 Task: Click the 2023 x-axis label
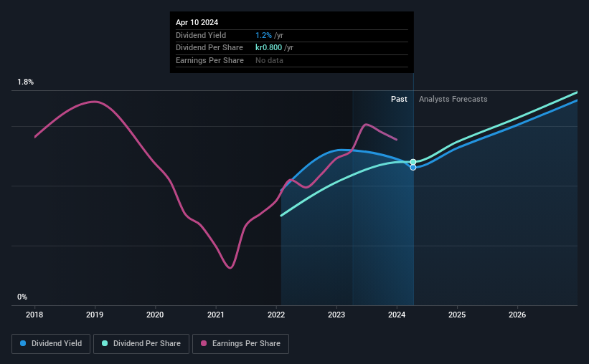pyautogui.click(x=336, y=315)
